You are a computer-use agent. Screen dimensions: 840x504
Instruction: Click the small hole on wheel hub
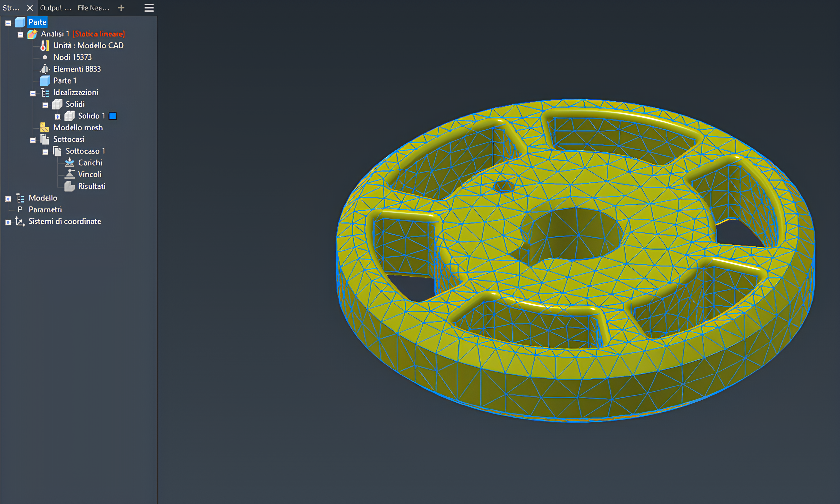pos(504,186)
